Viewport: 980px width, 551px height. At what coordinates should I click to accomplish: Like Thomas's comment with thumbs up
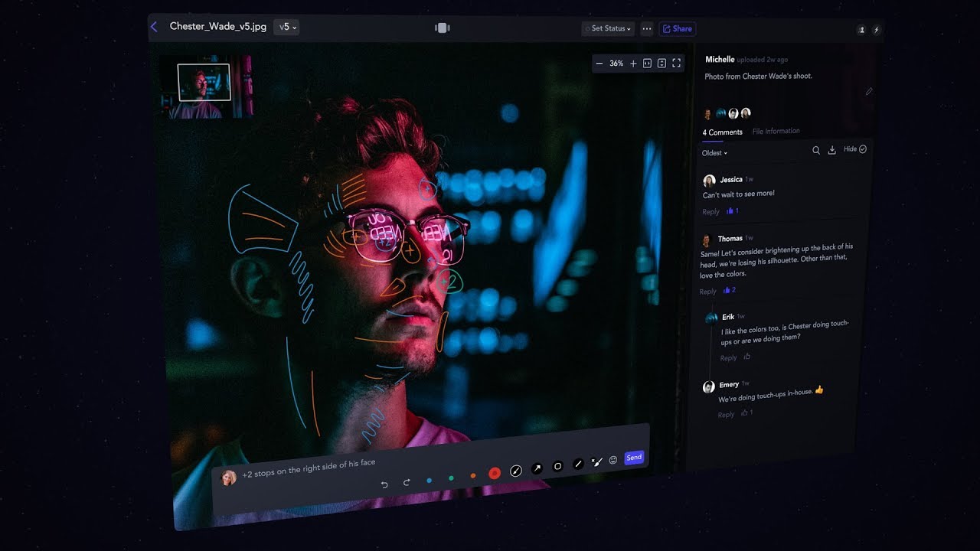728,291
